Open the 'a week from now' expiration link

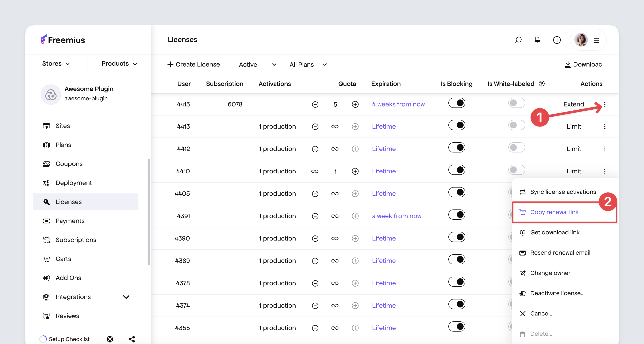pyautogui.click(x=396, y=216)
